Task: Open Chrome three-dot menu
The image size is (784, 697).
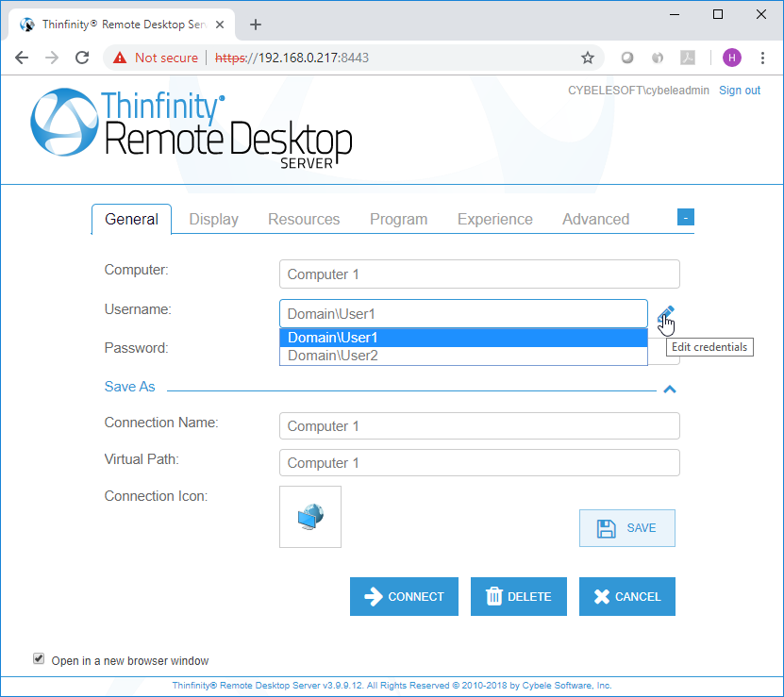Action: (x=762, y=58)
